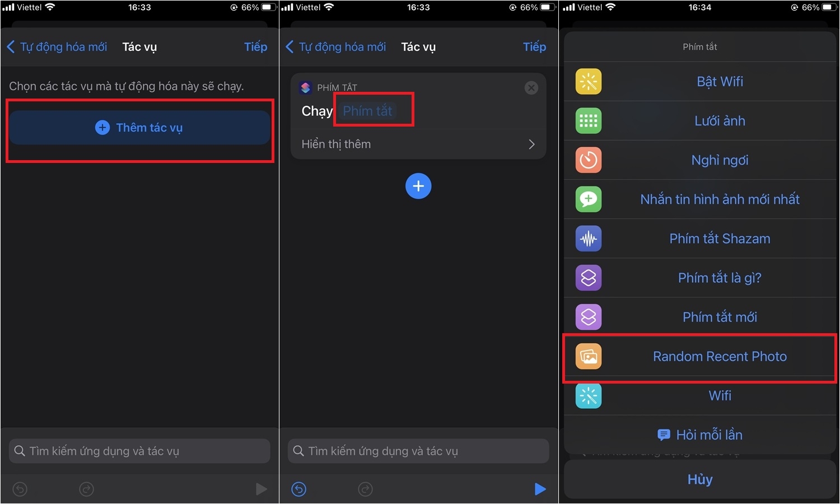Click the orange photos Random Recent Photo icon
This screenshot has height=504, width=840.
(x=589, y=356)
